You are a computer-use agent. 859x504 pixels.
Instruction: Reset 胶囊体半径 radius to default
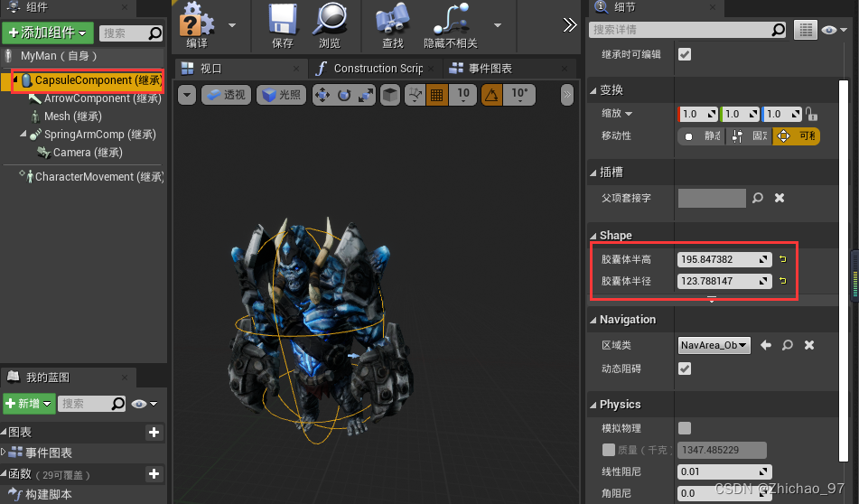(783, 281)
